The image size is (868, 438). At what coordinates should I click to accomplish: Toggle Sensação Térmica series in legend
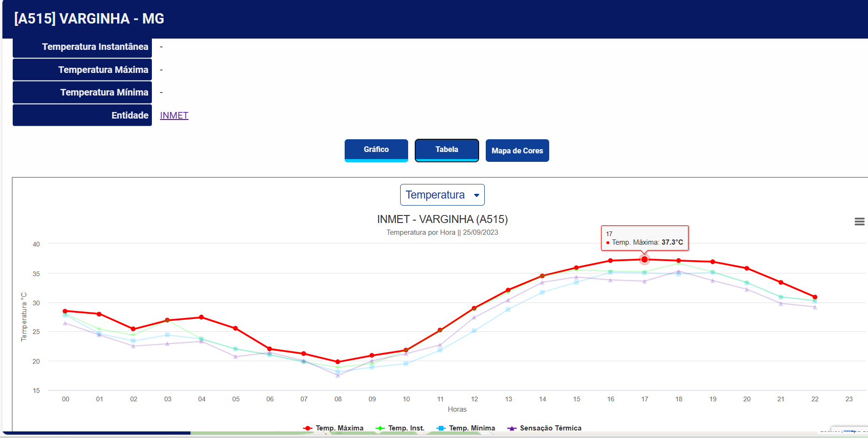[544, 428]
